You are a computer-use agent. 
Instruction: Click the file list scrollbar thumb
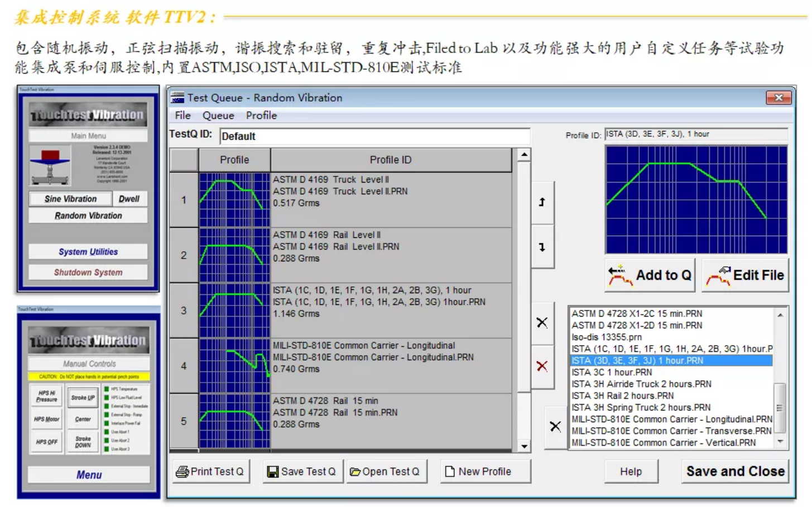[780, 408]
